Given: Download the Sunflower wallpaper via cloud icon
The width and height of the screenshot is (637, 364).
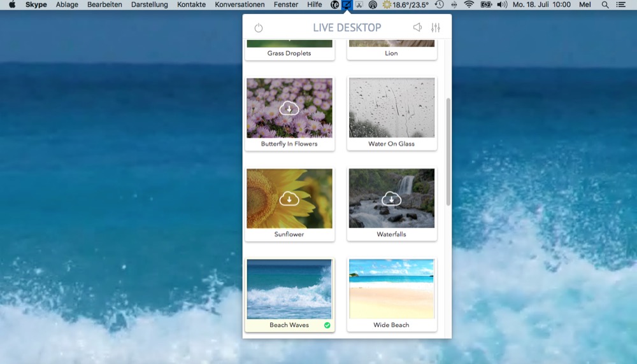Looking at the screenshot, I should pyautogui.click(x=289, y=199).
